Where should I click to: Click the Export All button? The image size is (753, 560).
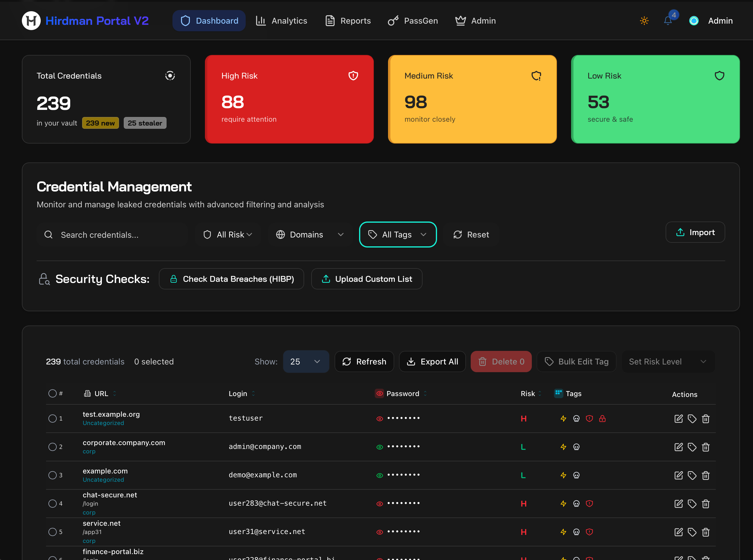(432, 361)
